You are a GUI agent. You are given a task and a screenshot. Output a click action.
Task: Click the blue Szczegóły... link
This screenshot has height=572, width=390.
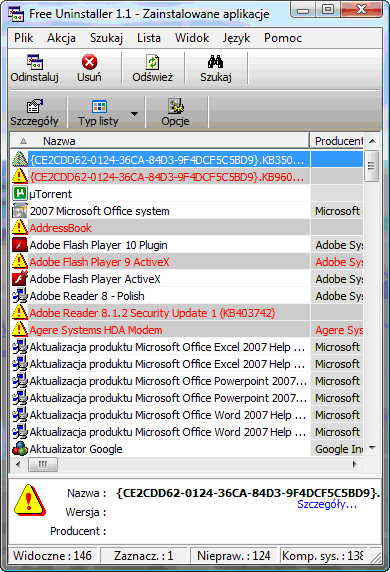coord(327,504)
